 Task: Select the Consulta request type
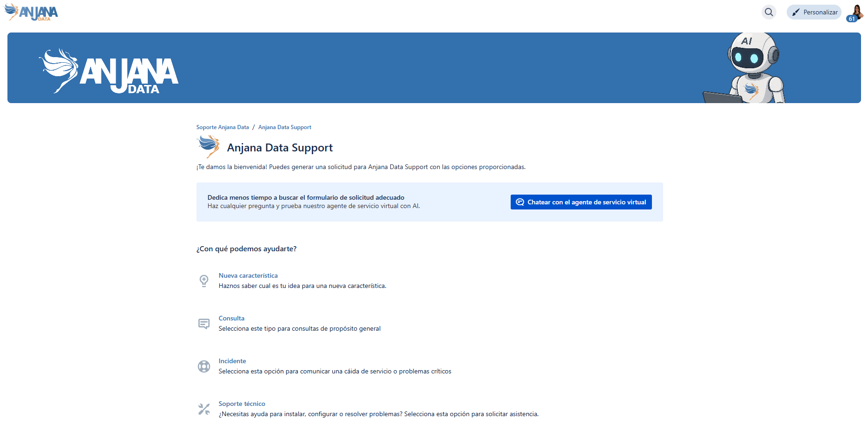[x=231, y=318]
